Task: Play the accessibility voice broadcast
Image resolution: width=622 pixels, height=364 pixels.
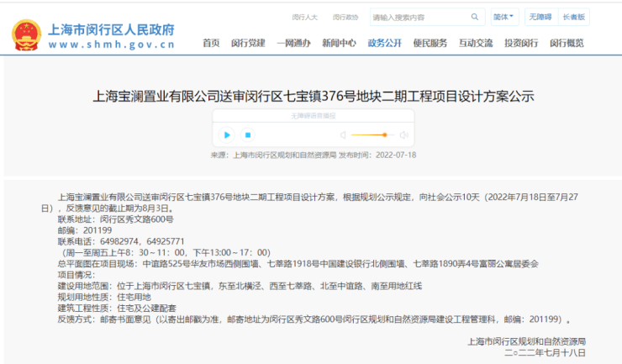Action: click(226, 135)
